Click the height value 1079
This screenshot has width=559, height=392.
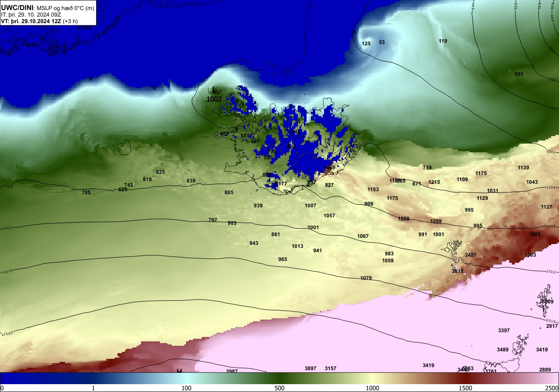pos(366,278)
